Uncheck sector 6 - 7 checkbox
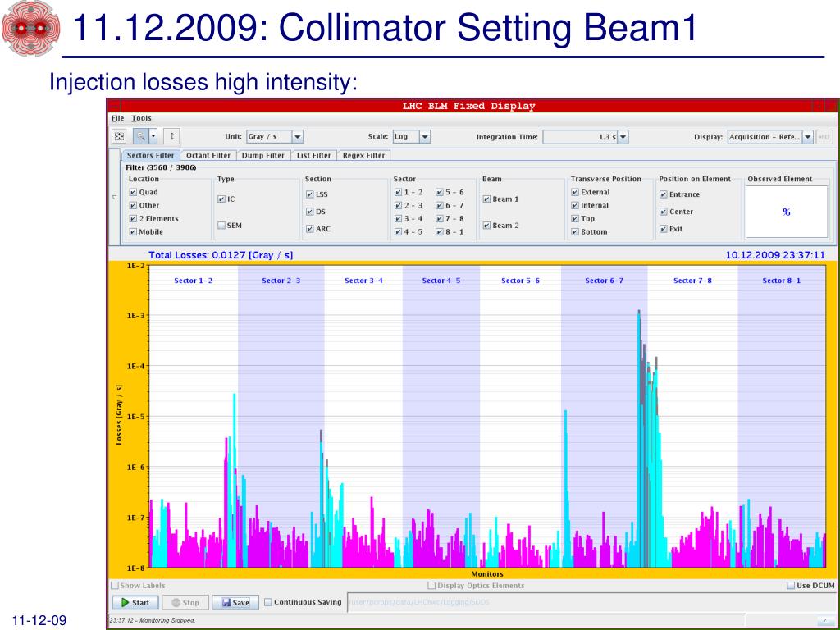 pyautogui.click(x=440, y=206)
